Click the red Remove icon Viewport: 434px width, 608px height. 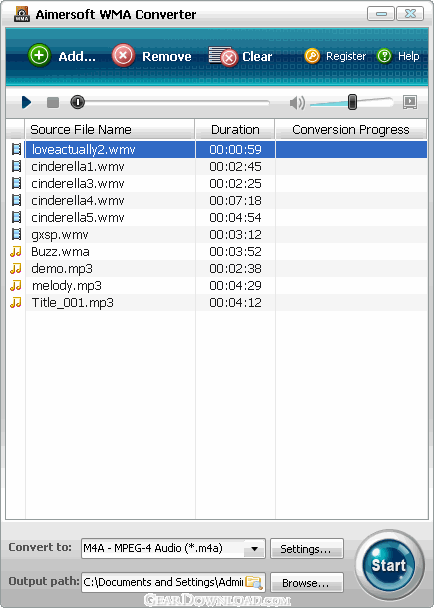123,55
